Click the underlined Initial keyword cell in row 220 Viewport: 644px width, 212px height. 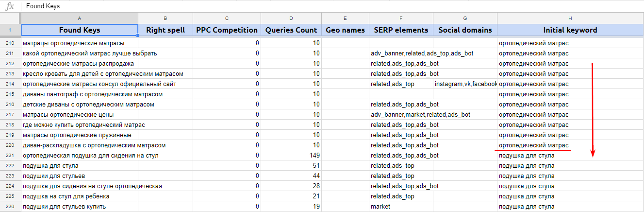[x=534, y=145]
